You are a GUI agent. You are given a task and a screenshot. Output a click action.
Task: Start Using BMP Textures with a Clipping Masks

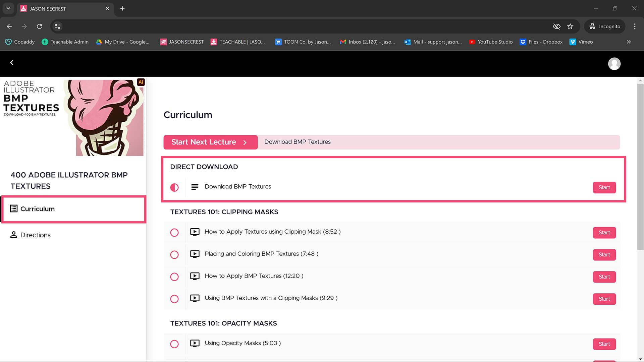tap(604, 299)
